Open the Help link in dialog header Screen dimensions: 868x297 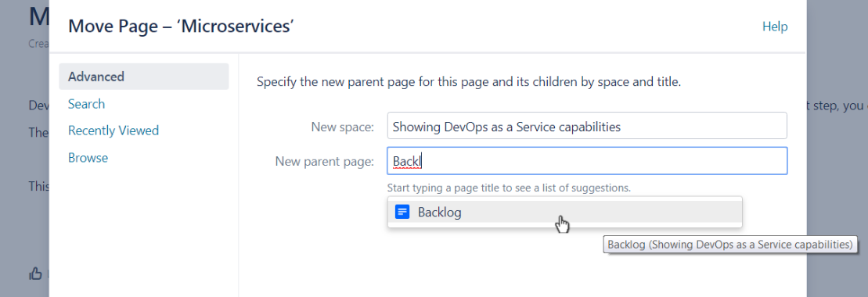click(x=775, y=27)
